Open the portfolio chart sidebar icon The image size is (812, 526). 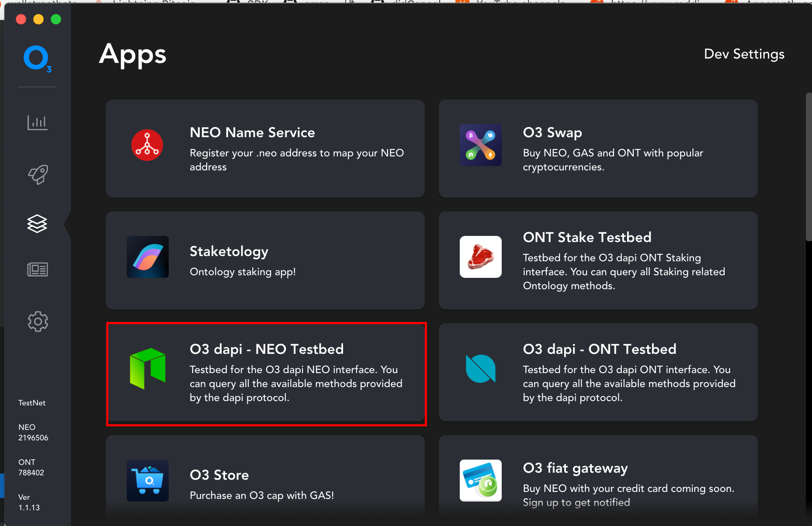click(38, 122)
